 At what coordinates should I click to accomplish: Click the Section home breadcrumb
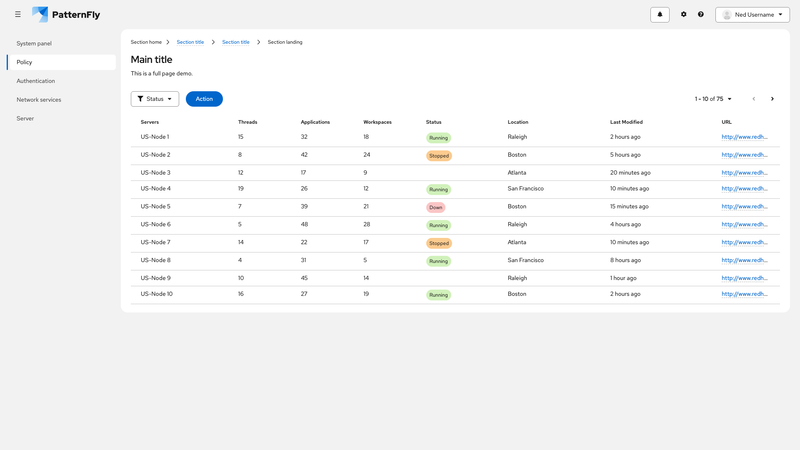146,42
